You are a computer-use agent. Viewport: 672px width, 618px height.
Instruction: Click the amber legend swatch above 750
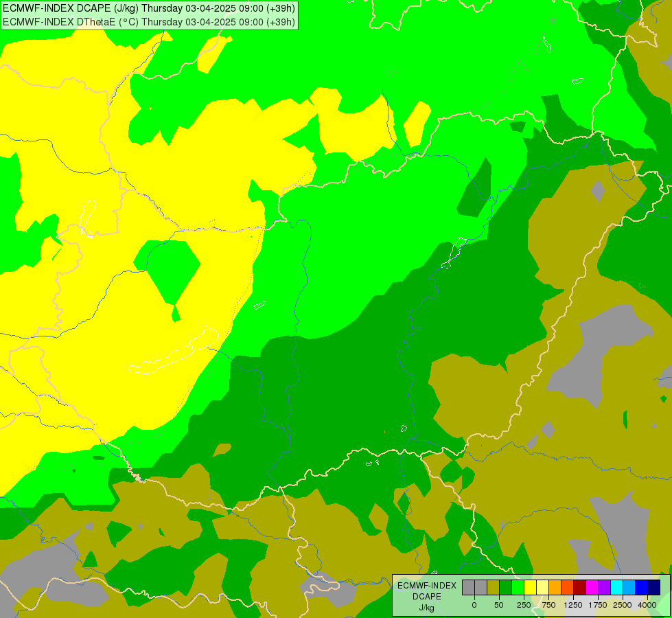555,588
